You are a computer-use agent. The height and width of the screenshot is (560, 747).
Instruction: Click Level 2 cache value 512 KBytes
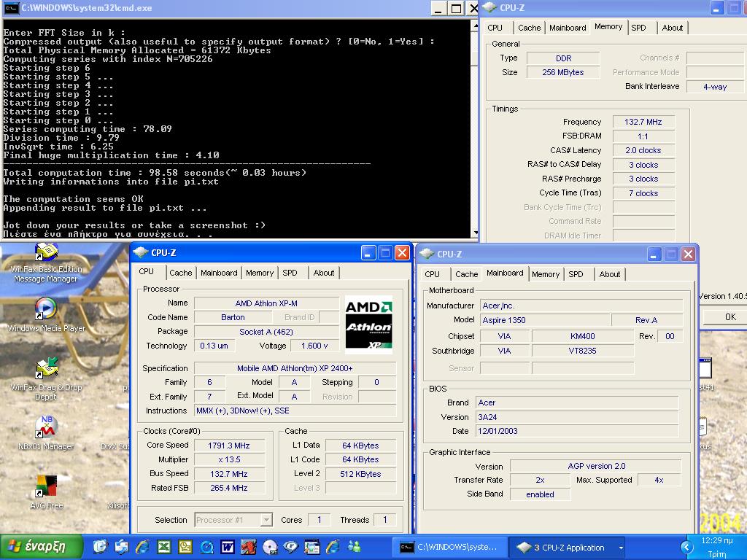[360, 474]
